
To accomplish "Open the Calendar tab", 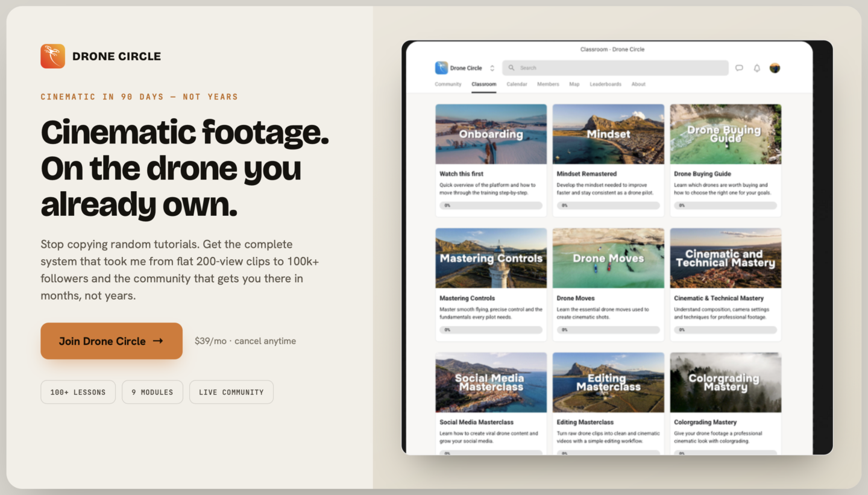I will 517,84.
